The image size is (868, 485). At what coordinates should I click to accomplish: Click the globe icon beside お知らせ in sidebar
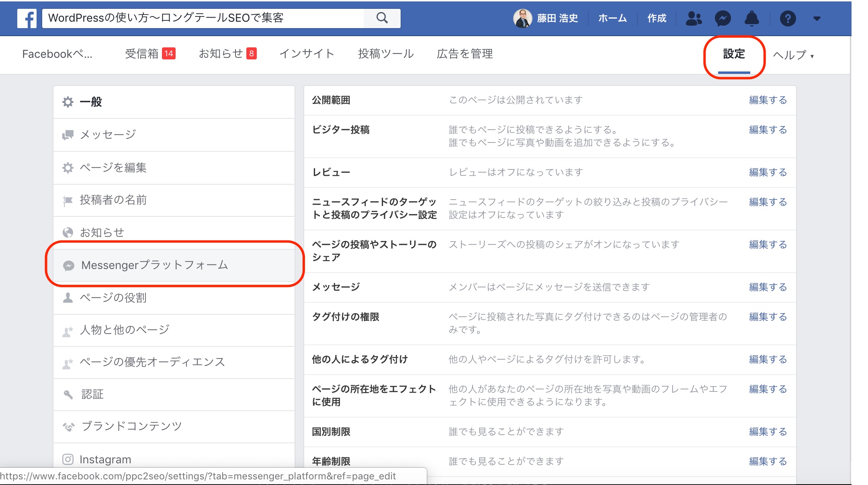[x=68, y=232]
